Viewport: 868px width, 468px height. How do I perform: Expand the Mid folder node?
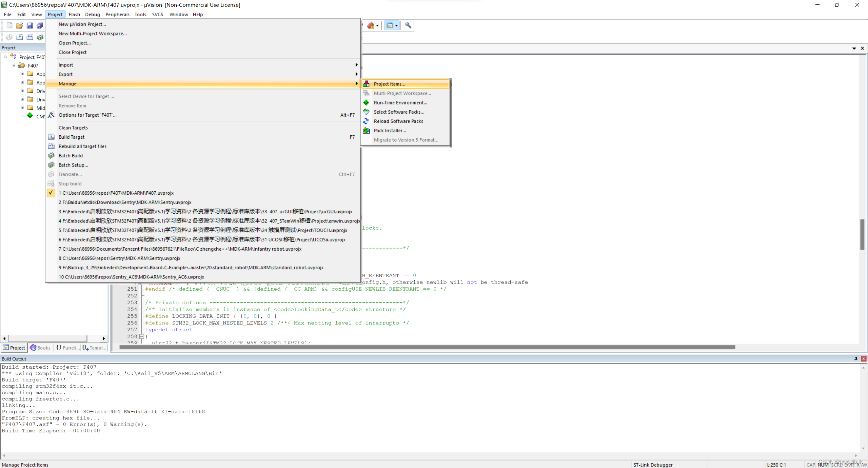pos(22,108)
